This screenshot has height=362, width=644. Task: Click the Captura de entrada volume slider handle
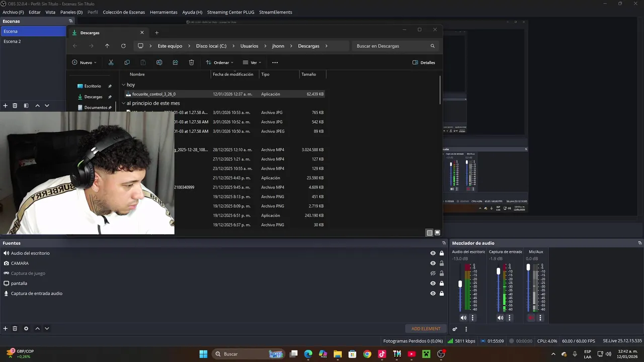point(499,271)
